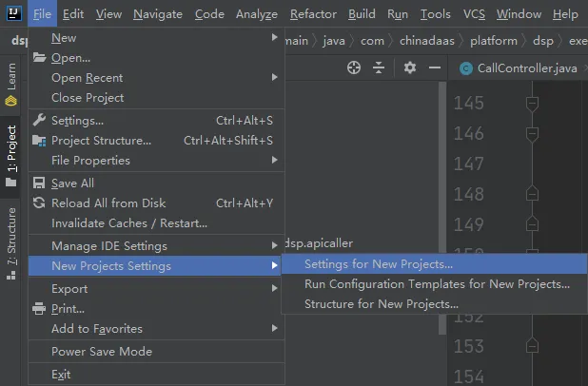588x386 pixels.
Task: Click the Settings wrench icon
Action: [x=39, y=121]
